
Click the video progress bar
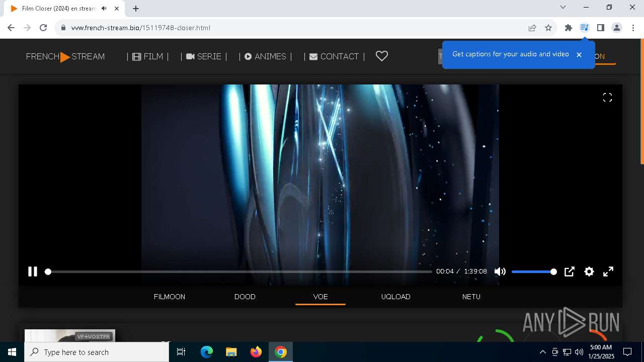[x=239, y=271]
